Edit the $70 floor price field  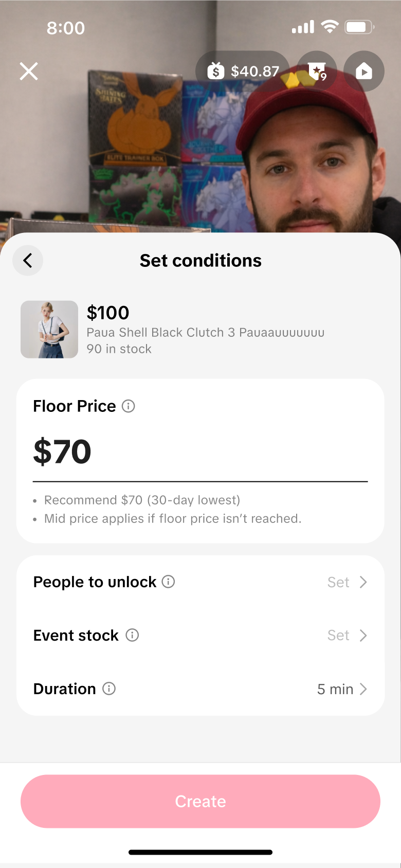[x=200, y=453]
